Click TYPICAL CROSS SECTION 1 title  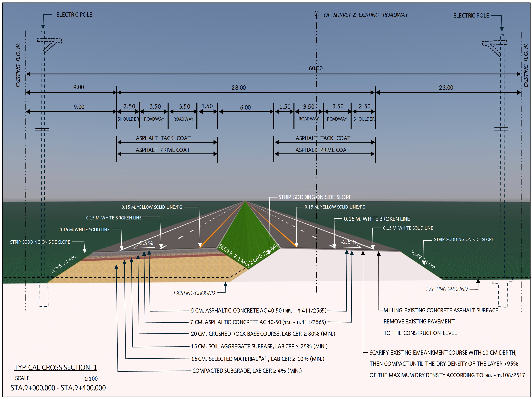point(55,367)
